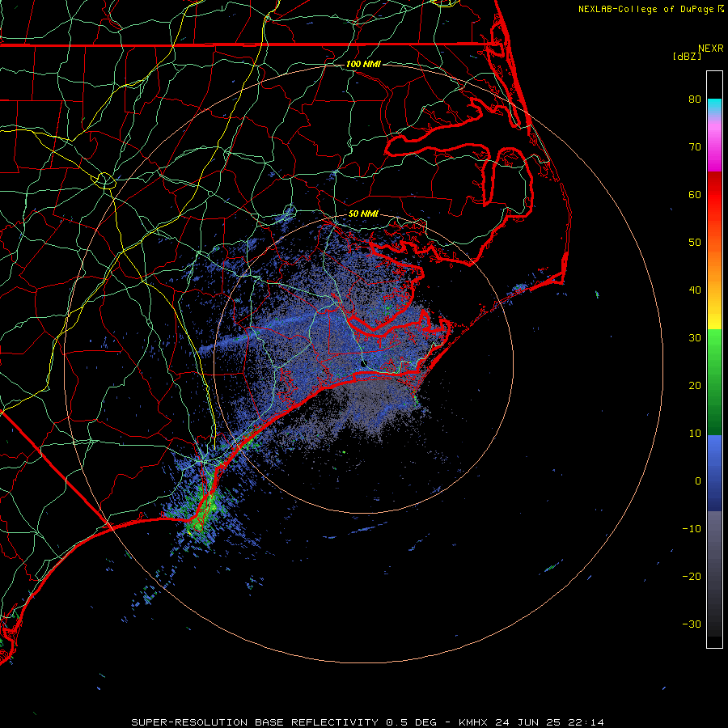728x728 pixels.
Task: Click the KMHX station identifier in caption
Action: (x=472, y=722)
